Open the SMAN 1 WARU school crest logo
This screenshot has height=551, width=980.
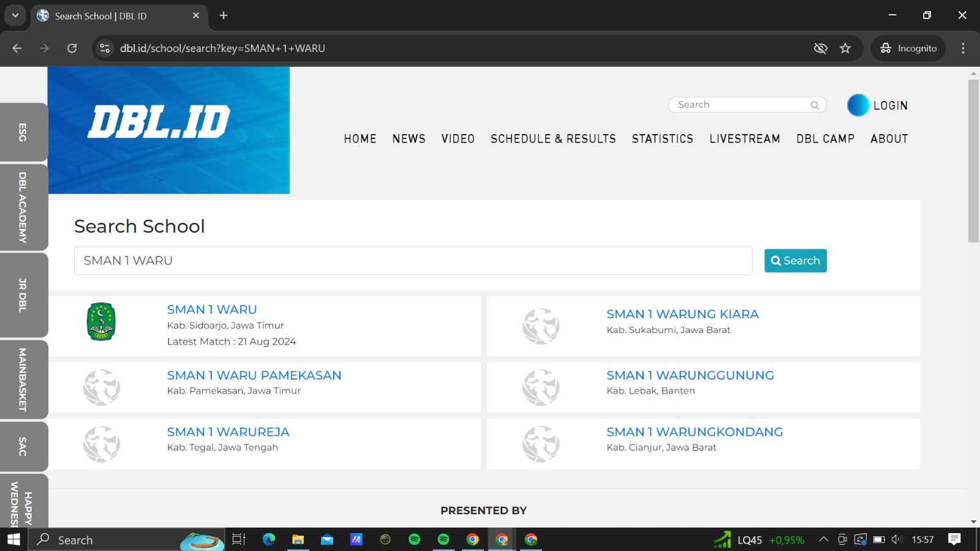(x=101, y=321)
